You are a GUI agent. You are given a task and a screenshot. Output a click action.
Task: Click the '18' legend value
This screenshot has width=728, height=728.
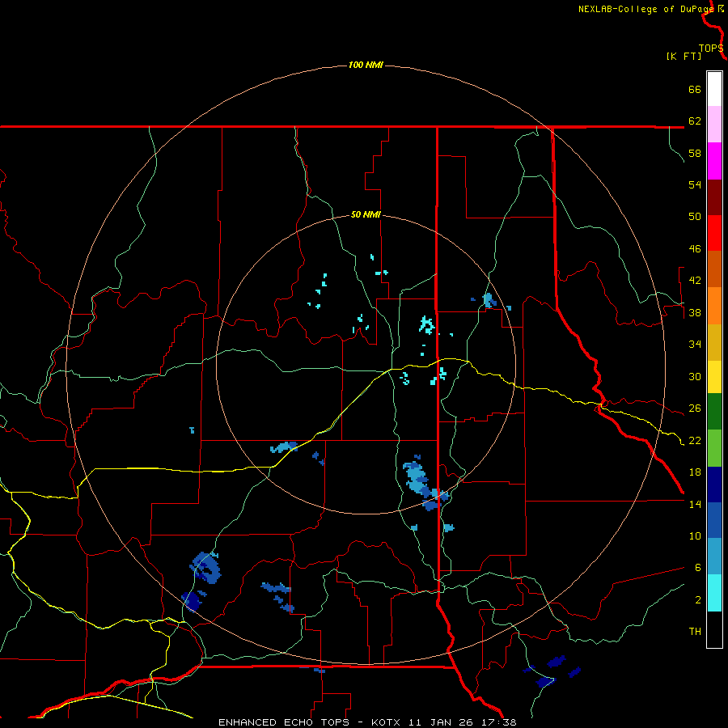tap(695, 472)
